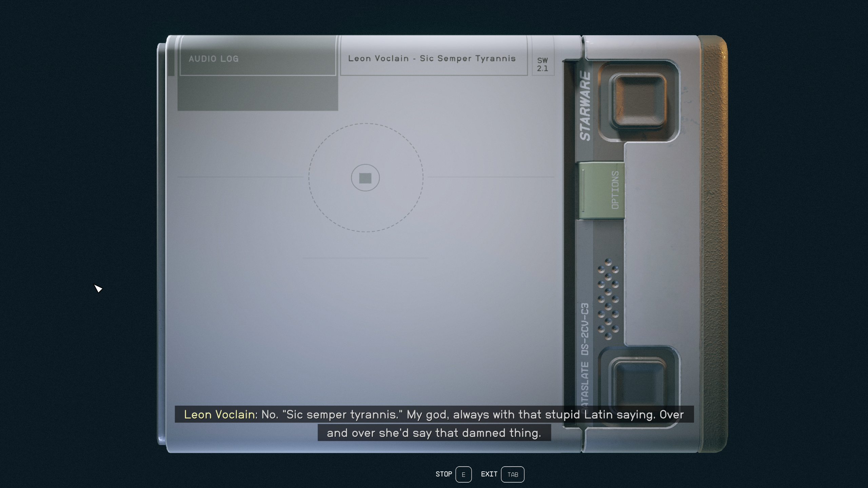Click the subtitle line 'and over she'd say that damned thing.'
The width and height of the screenshot is (868, 488).
434,433
